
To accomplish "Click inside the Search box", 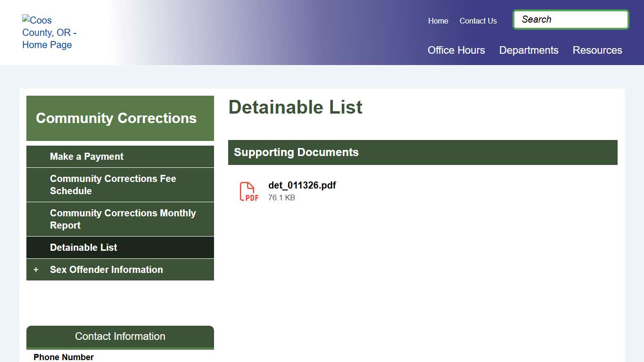I will (570, 19).
